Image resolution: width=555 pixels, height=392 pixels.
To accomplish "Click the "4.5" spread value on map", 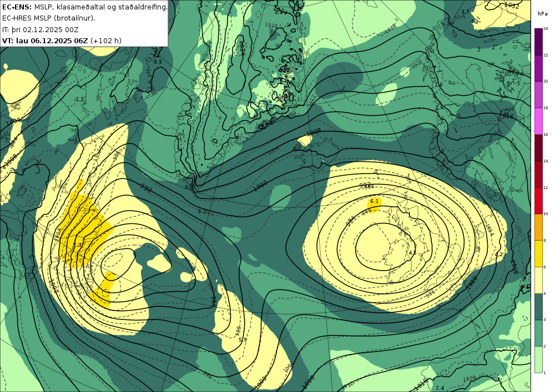I will [412, 253].
